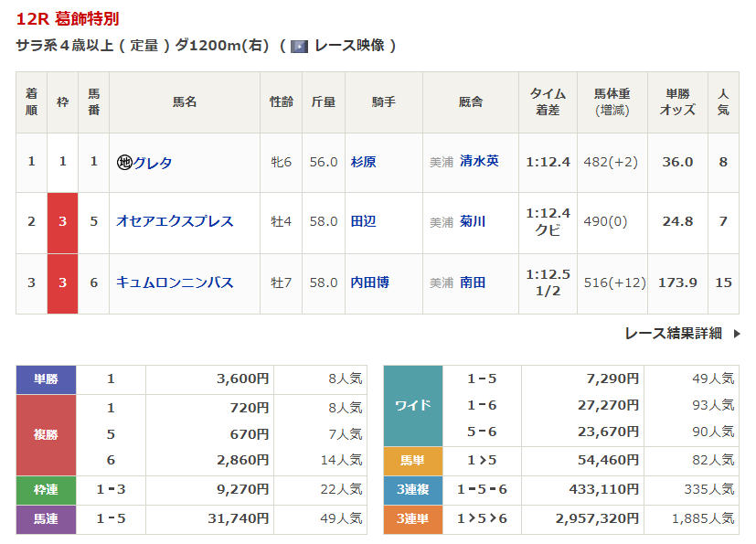This screenshot has height=544, width=756.
Task: Open jockey 内田博 profile link
Action: [x=369, y=283]
